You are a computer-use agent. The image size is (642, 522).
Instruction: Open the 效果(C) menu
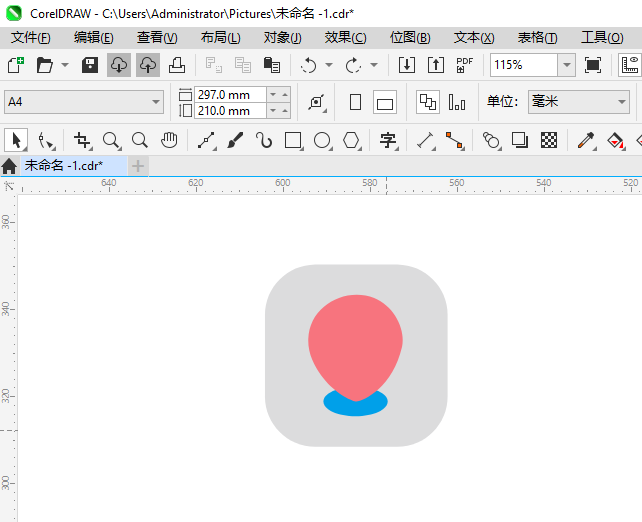point(346,38)
